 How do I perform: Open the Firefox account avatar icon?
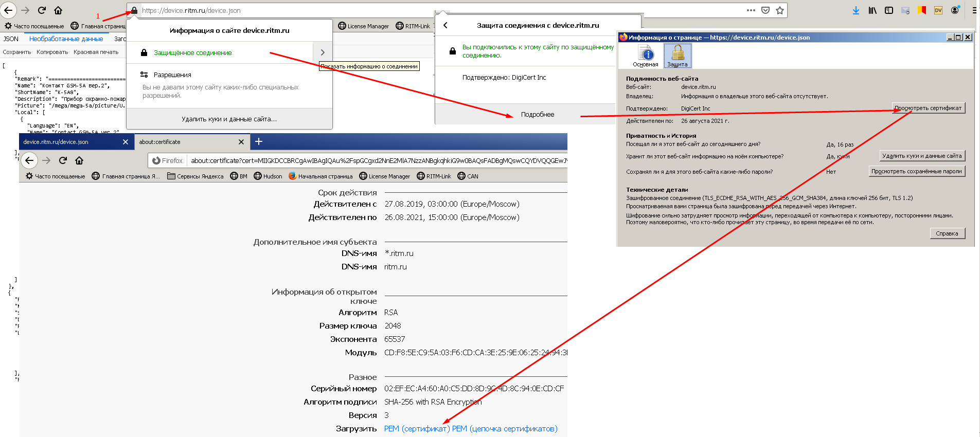click(x=955, y=10)
